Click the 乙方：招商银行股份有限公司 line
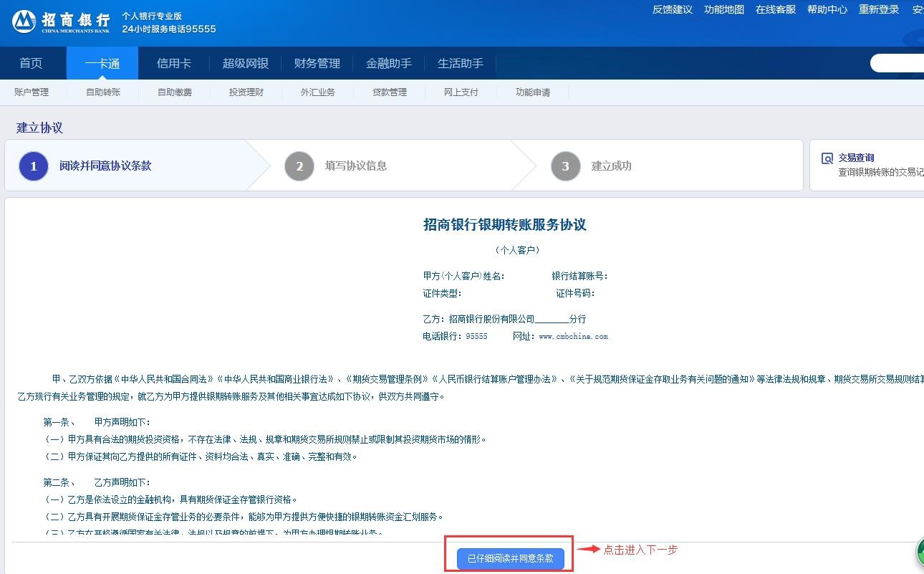 pyautogui.click(x=504, y=319)
